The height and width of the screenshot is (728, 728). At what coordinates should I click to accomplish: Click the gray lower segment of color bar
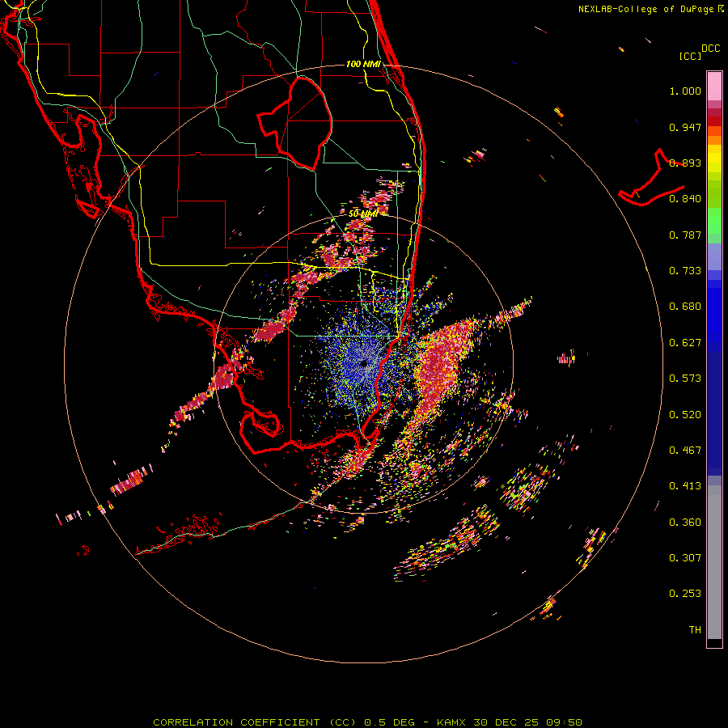(x=714, y=562)
